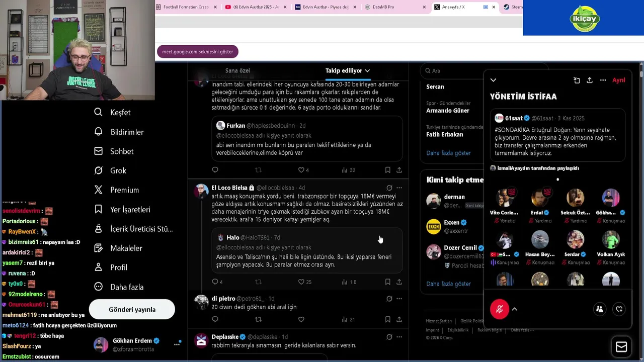
Task: Click meet.google.com sekmesini göster button
Action: 197,52
